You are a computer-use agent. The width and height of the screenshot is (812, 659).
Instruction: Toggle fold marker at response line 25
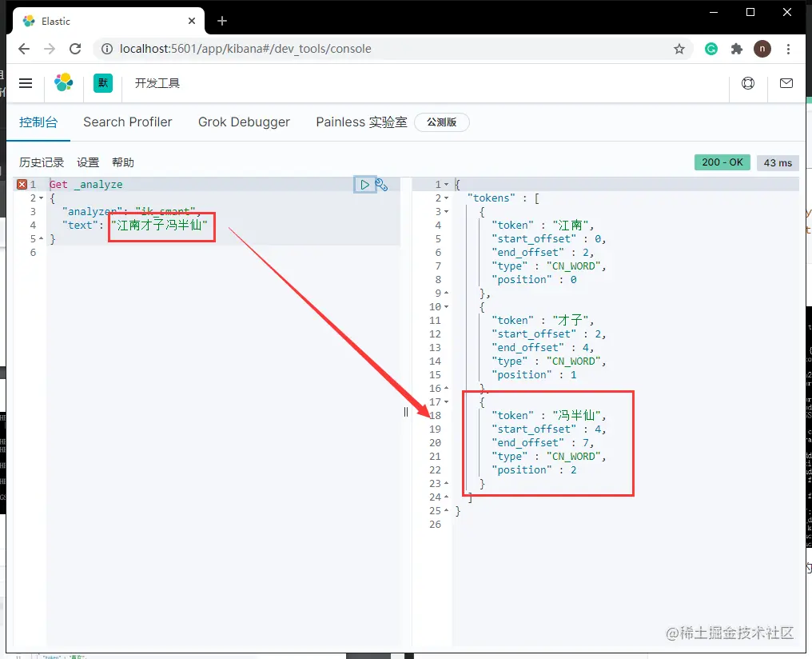[447, 511]
